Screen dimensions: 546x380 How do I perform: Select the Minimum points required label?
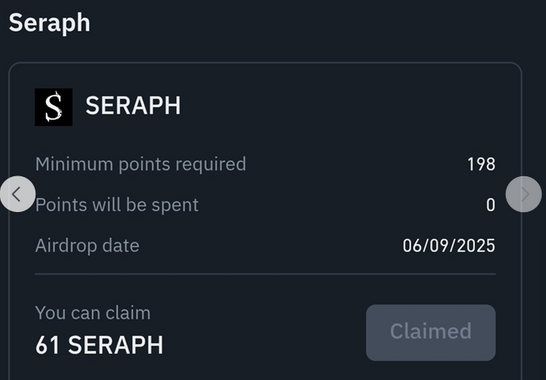tap(141, 164)
